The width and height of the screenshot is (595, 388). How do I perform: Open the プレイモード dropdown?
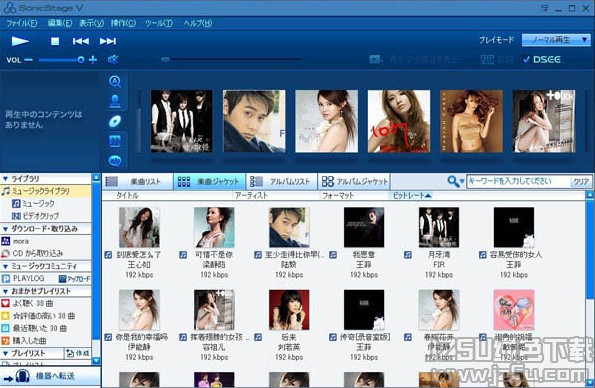(x=556, y=40)
